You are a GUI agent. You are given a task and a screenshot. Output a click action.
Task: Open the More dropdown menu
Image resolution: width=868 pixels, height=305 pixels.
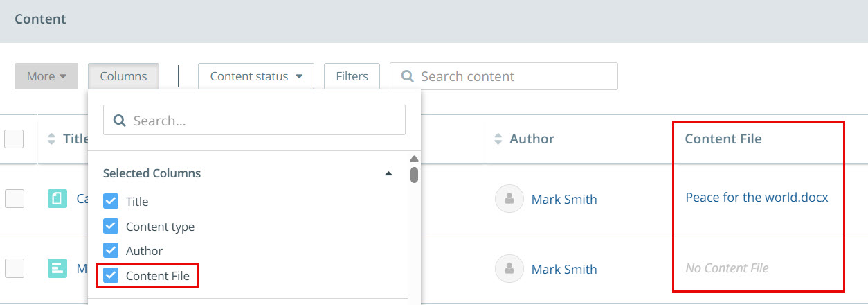click(46, 76)
